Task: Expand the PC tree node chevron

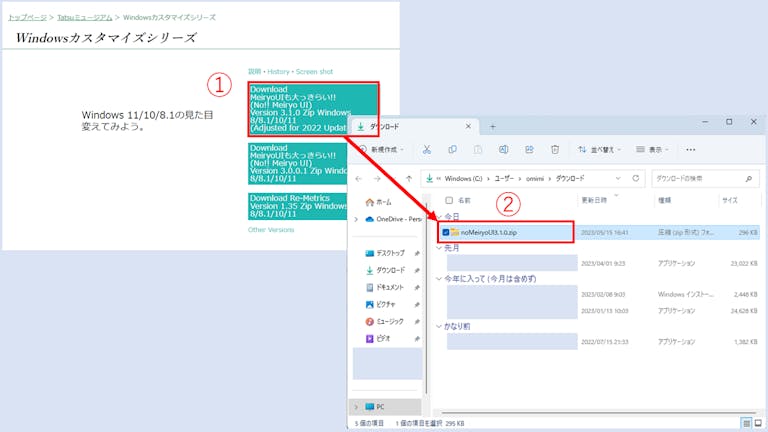Action: 357,407
